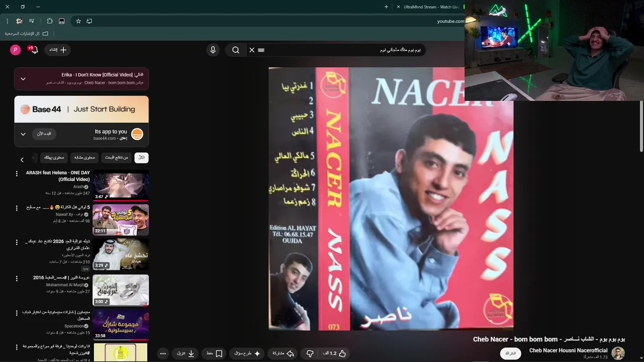The image size is (644, 362).
Task: Switch to the UltraMhnd Stream browser tab
Action: (431, 7)
